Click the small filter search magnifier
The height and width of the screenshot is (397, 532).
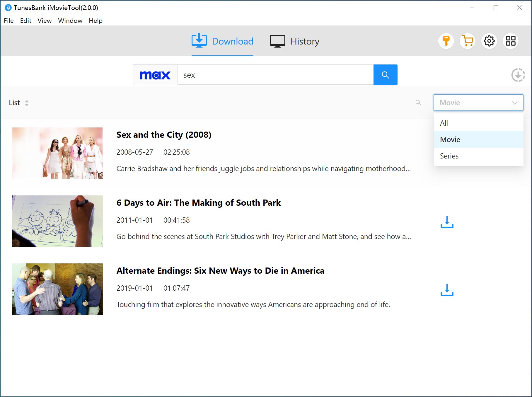pyautogui.click(x=418, y=103)
